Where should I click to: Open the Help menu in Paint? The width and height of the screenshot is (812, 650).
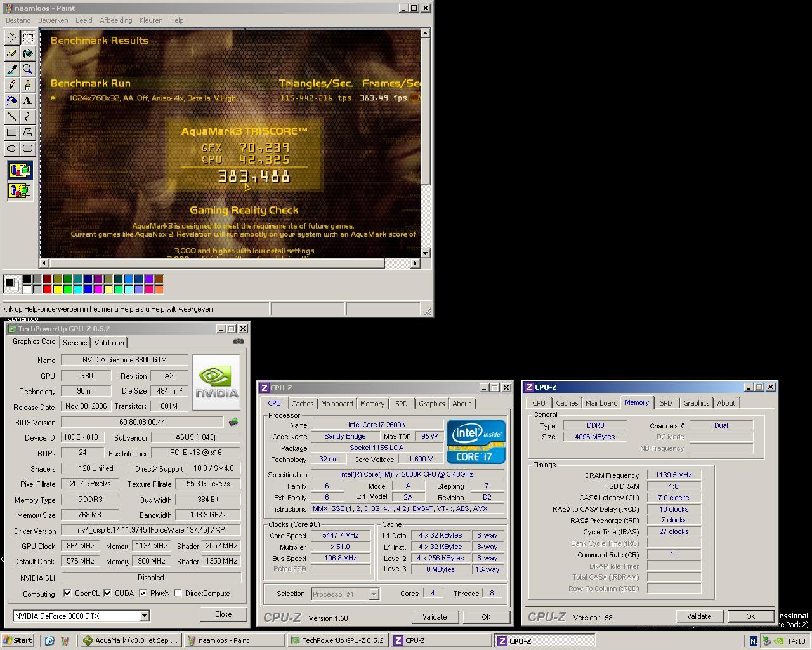coord(176,20)
